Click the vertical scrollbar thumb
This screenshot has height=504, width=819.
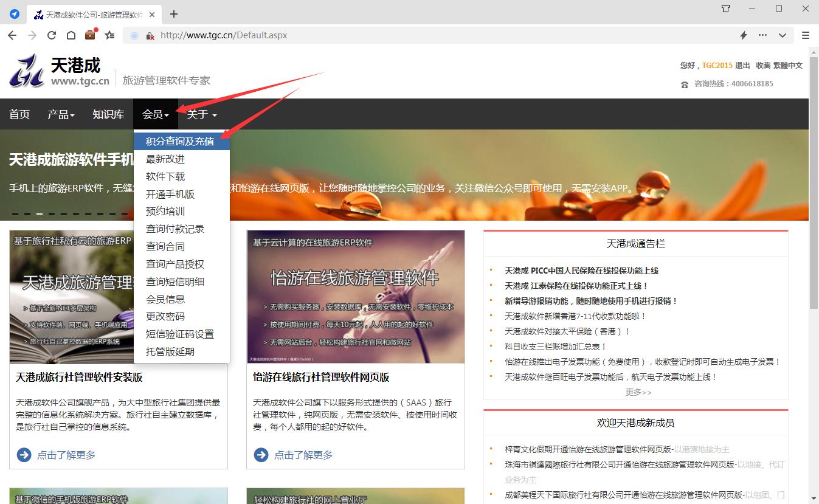(x=814, y=182)
